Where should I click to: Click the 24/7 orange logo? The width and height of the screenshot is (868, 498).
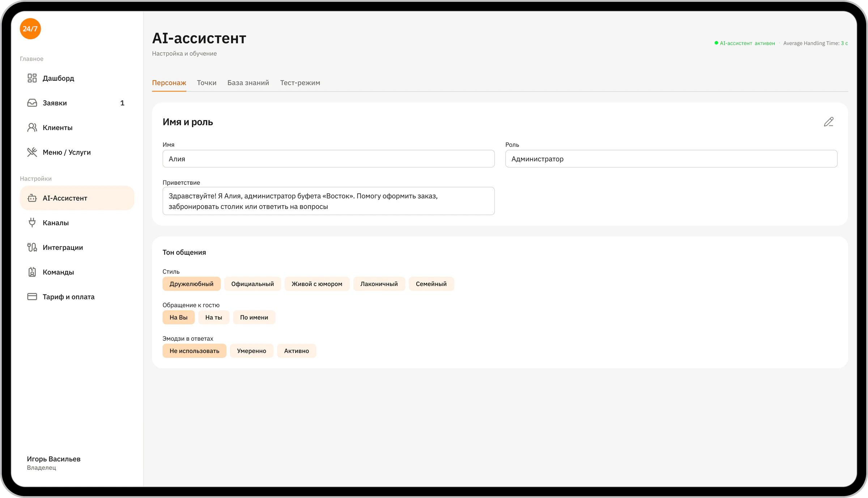[30, 29]
